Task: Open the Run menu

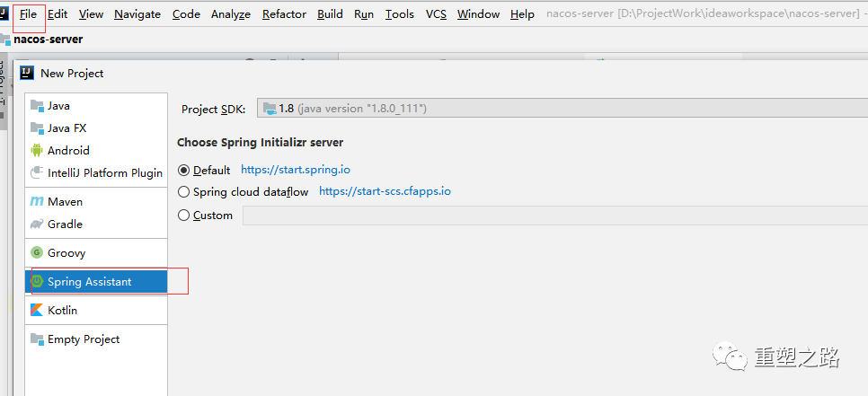Action: click(x=364, y=14)
